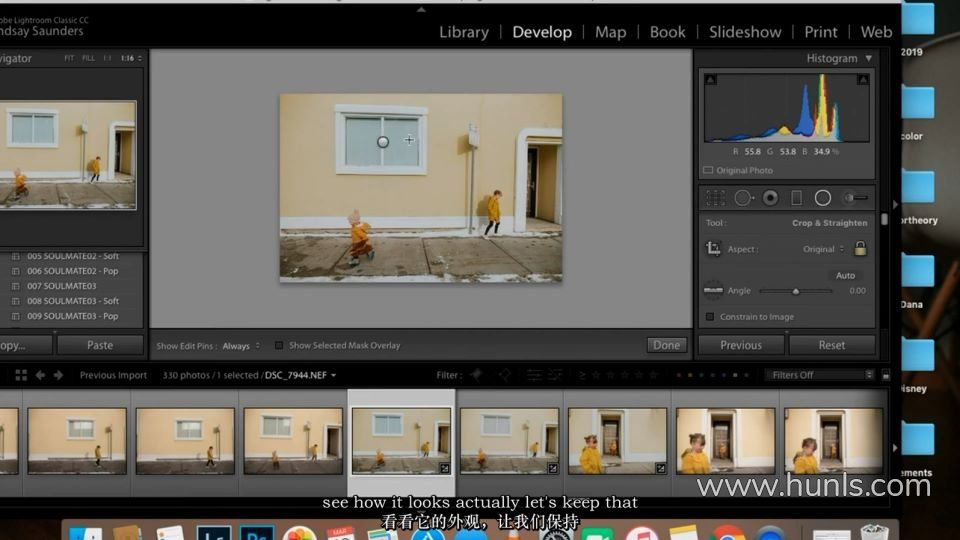
Task: Toggle shadow clipping indicator in histogram
Action: (710, 80)
